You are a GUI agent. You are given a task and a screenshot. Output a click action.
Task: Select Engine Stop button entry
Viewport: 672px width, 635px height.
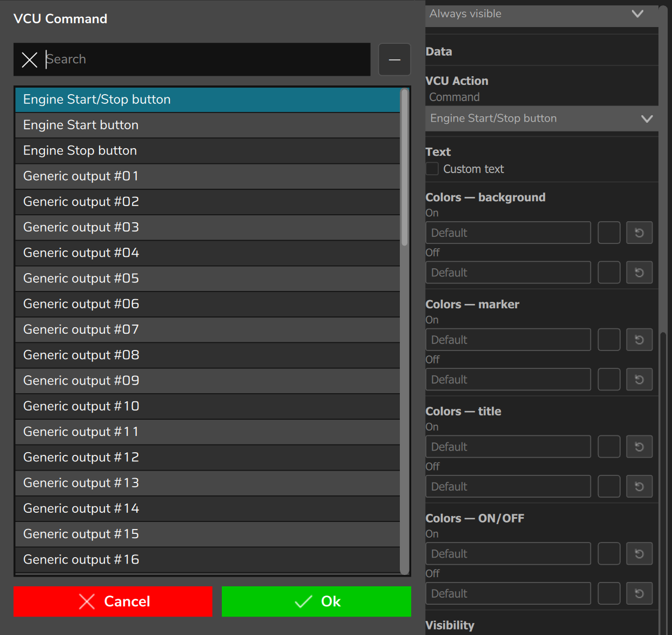(208, 150)
